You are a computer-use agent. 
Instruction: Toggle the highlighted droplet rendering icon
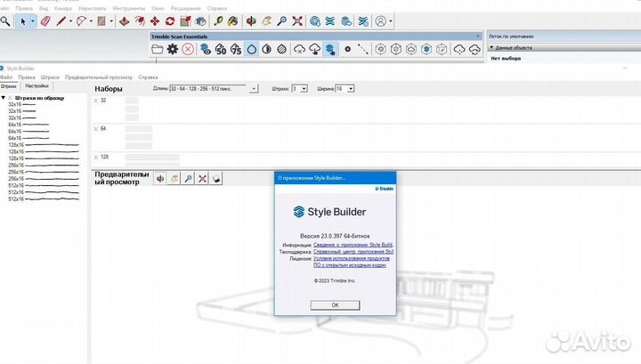[251, 50]
